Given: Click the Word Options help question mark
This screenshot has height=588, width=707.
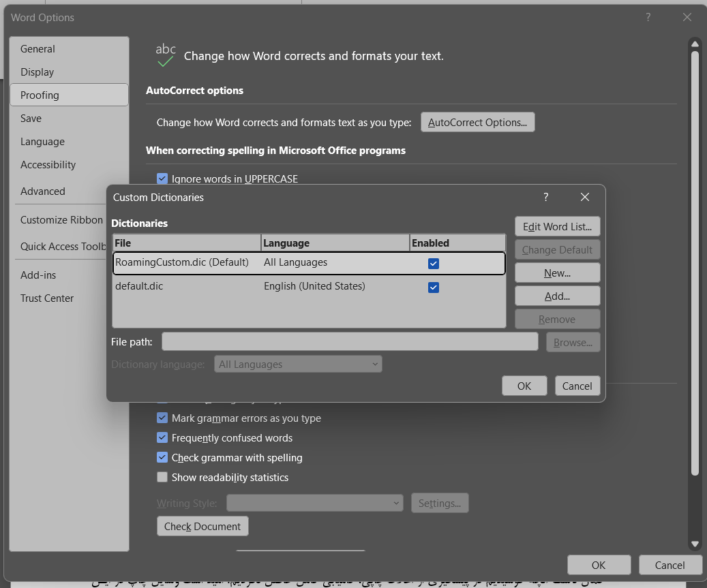Looking at the screenshot, I should (648, 18).
